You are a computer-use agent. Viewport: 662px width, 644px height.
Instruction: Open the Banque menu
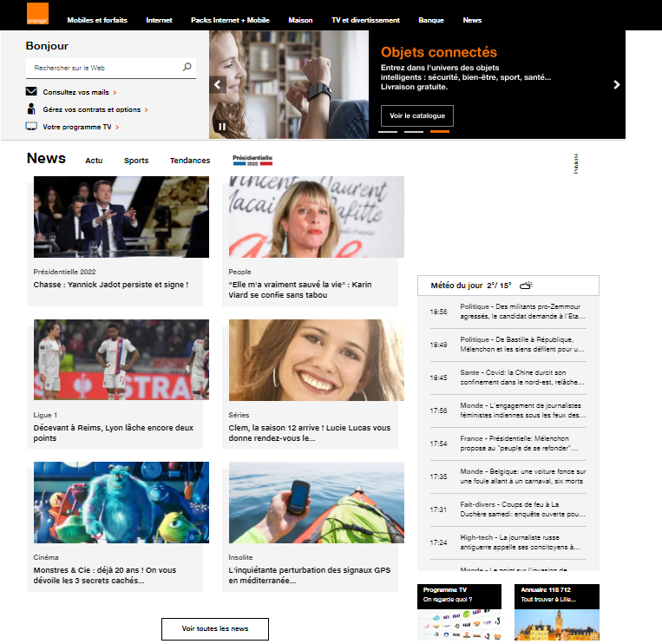coord(431,20)
